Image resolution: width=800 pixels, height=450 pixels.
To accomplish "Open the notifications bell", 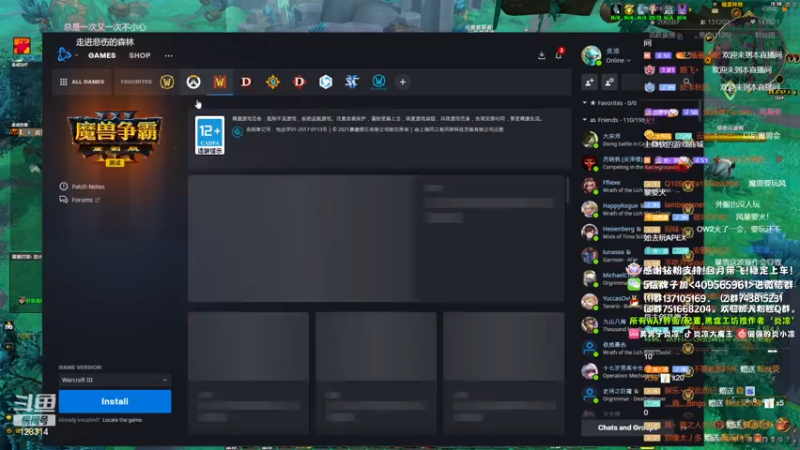I will tap(559, 55).
